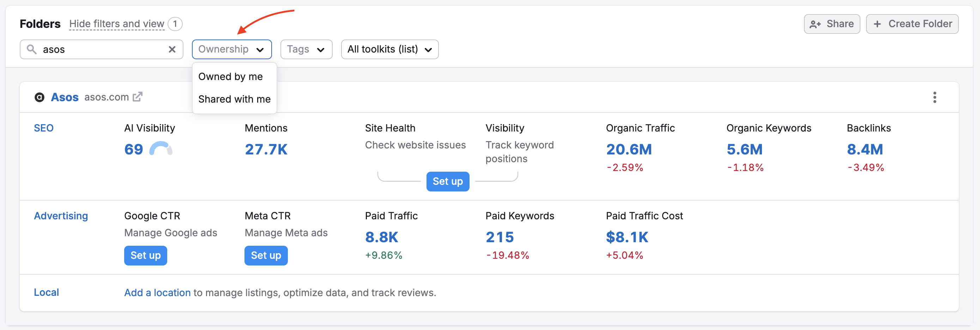
Task: Open the three-dot menu for Asos folder
Action: 934,97
